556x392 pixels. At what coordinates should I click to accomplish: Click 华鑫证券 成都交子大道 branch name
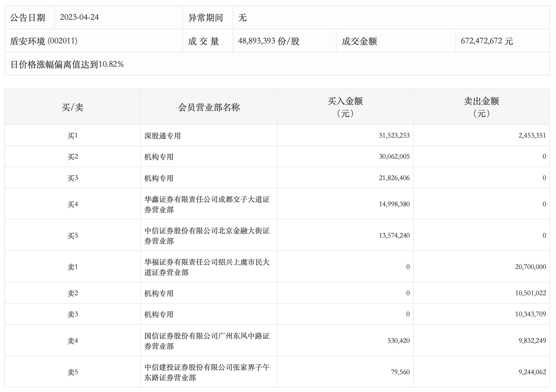[207, 204]
